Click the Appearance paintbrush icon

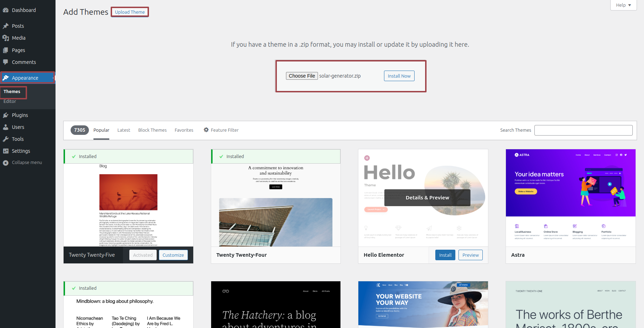click(x=6, y=78)
